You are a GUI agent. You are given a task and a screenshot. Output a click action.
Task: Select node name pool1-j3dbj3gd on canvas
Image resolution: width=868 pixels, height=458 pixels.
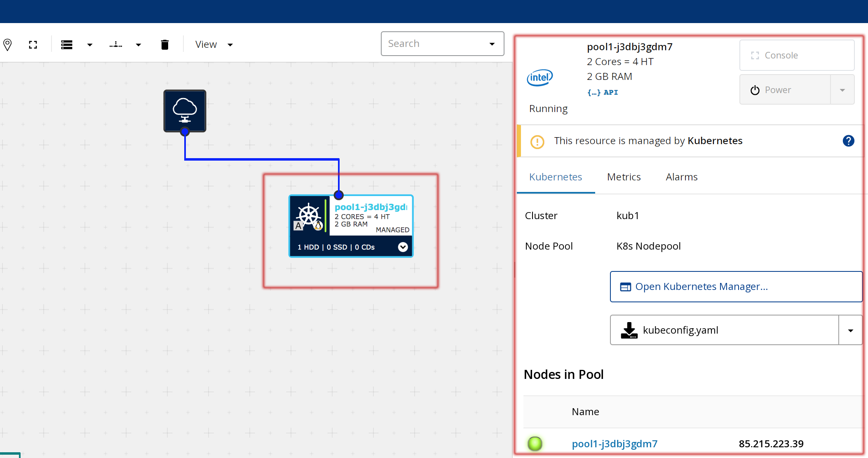(371, 207)
